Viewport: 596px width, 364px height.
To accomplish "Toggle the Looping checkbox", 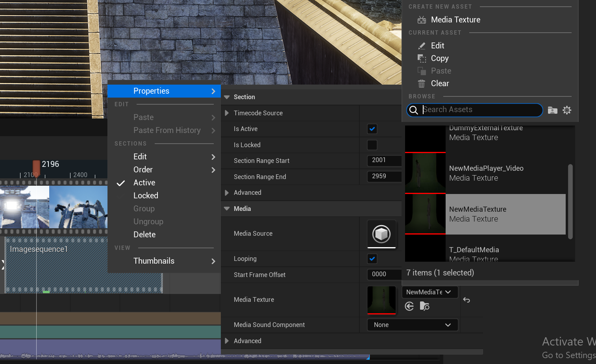I will point(372,259).
